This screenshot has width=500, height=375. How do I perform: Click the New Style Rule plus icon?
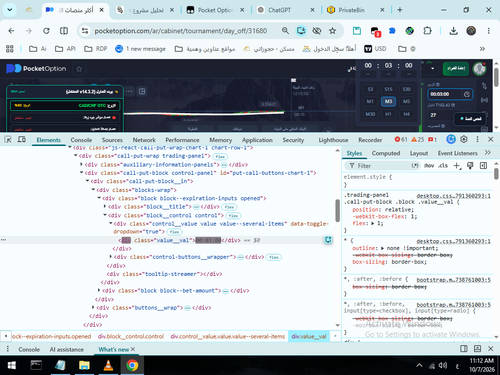tap(457, 166)
